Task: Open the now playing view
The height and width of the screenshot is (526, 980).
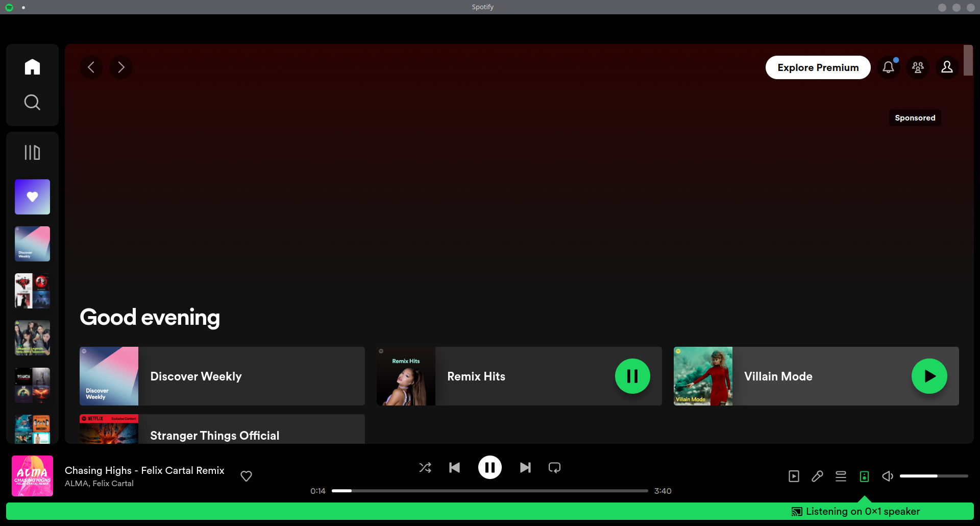Action: tap(794, 476)
